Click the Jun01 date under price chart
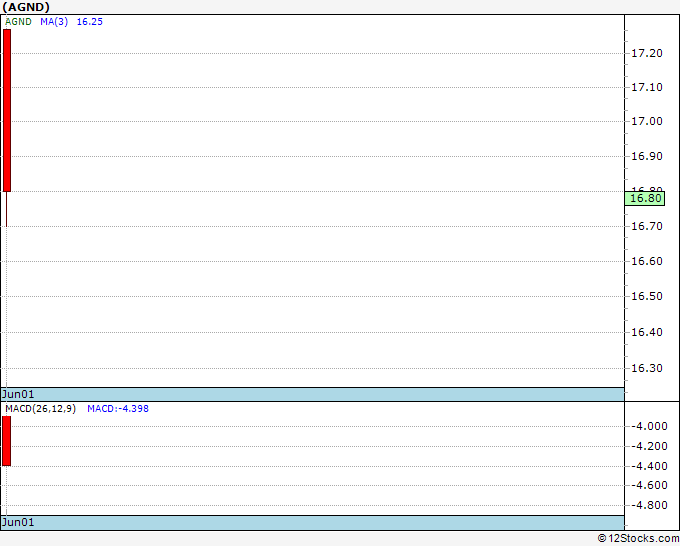The image size is (680, 546). tap(18, 394)
